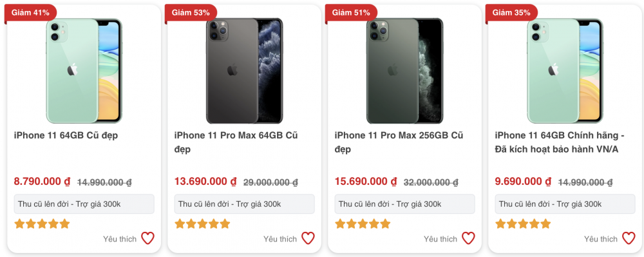Favorite the iPhone 11 64GB Cũ đẹp heart

147,238
